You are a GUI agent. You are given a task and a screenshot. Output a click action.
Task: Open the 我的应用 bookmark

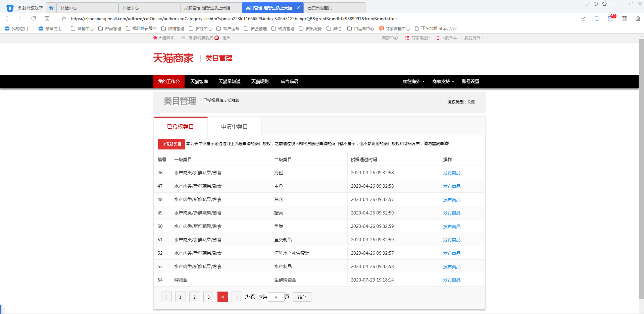click(x=16, y=28)
